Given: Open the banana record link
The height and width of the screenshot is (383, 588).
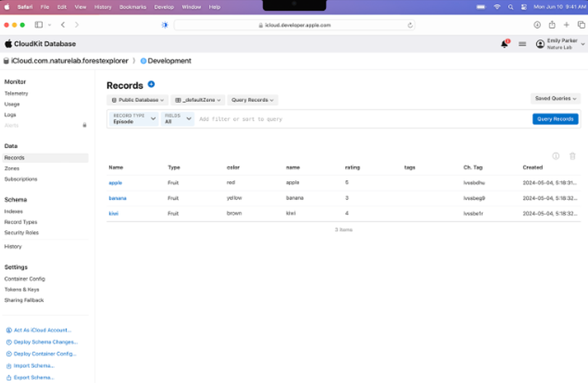Looking at the screenshot, I should (x=118, y=198).
